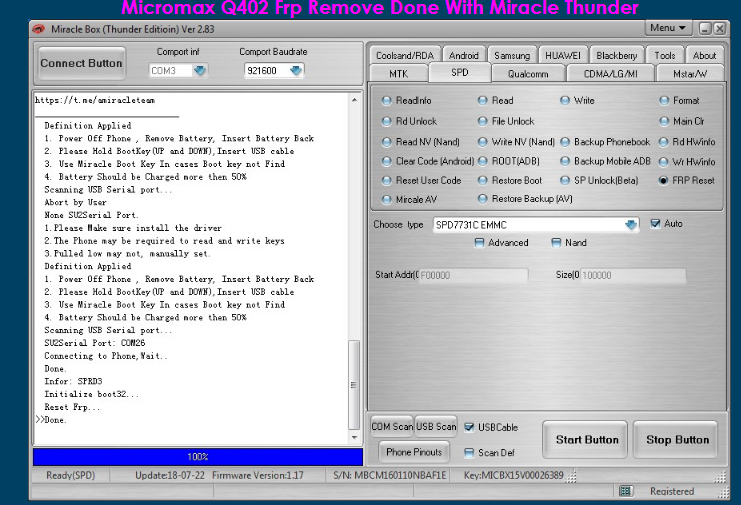Enable the Scan Def checkbox
The width and height of the screenshot is (741, 505).
(469, 453)
